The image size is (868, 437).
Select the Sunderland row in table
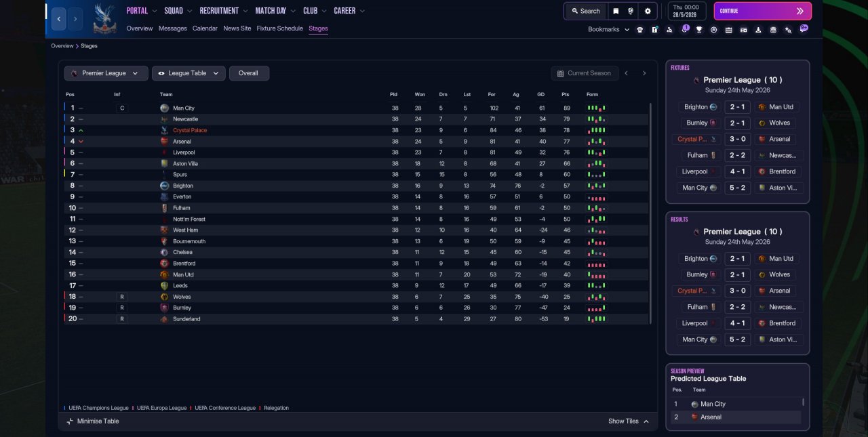click(355, 318)
